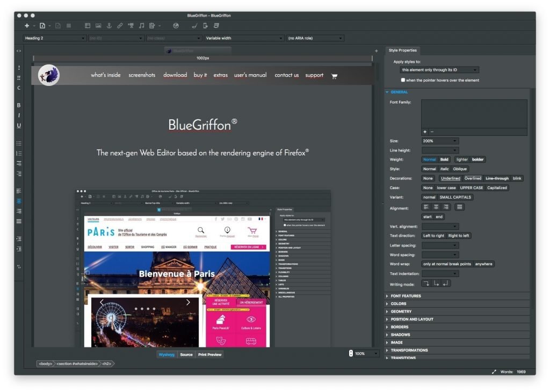The height and width of the screenshot is (392, 550).
Task: Apply bold with sidebar B icon
Action: point(19,105)
